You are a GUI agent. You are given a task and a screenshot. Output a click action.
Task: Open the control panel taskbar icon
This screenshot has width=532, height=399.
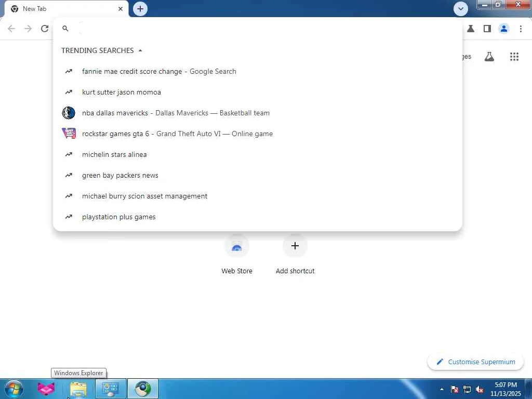pos(110,389)
